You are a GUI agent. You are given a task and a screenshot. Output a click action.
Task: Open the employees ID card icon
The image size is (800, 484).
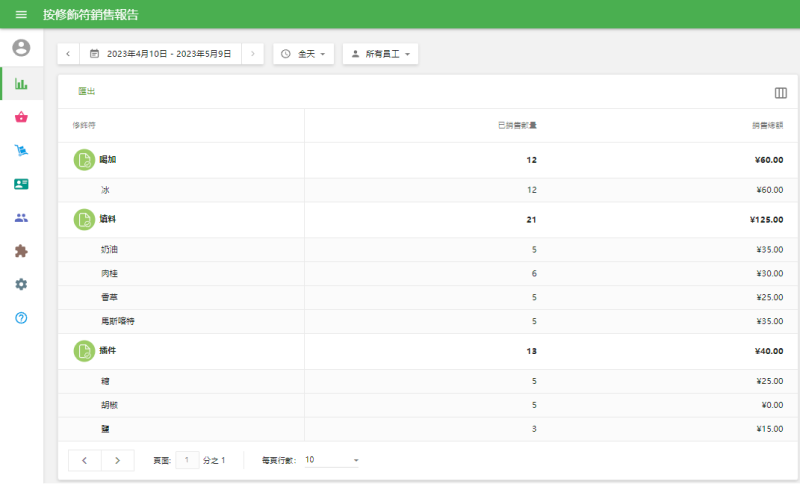pos(21,184)
